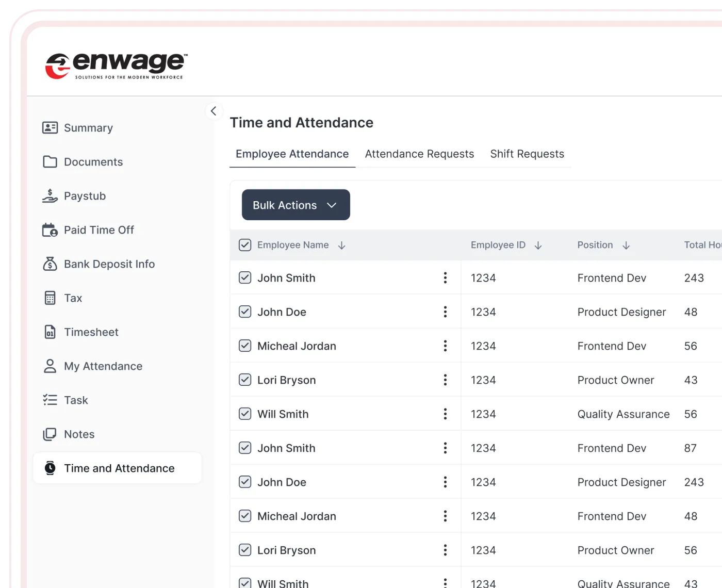Expand the Bulk Actions dropdown
The image size is (722, 588).
point(296,205)
